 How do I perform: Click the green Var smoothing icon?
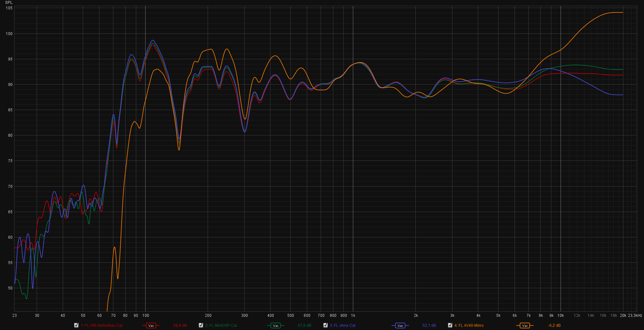[x=275, y=326]
